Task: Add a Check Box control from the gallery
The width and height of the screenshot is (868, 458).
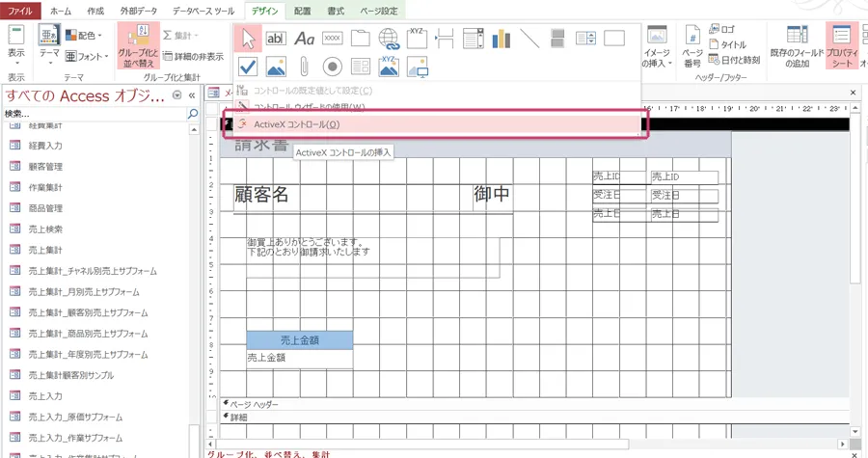Action: click(x=248, y=67)
